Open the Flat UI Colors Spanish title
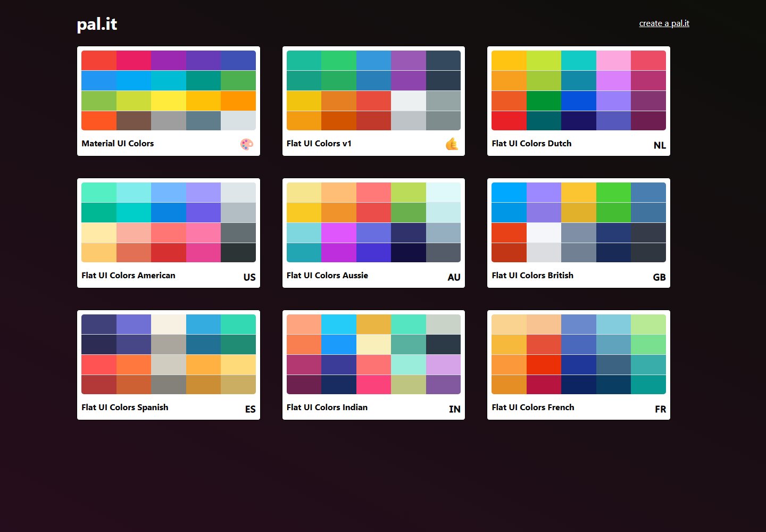Viewport: 766px width, 532px height. 125,408
